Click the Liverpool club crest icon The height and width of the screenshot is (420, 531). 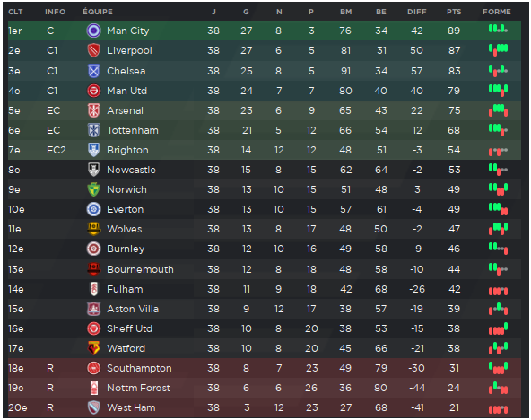tap(94, 50)
